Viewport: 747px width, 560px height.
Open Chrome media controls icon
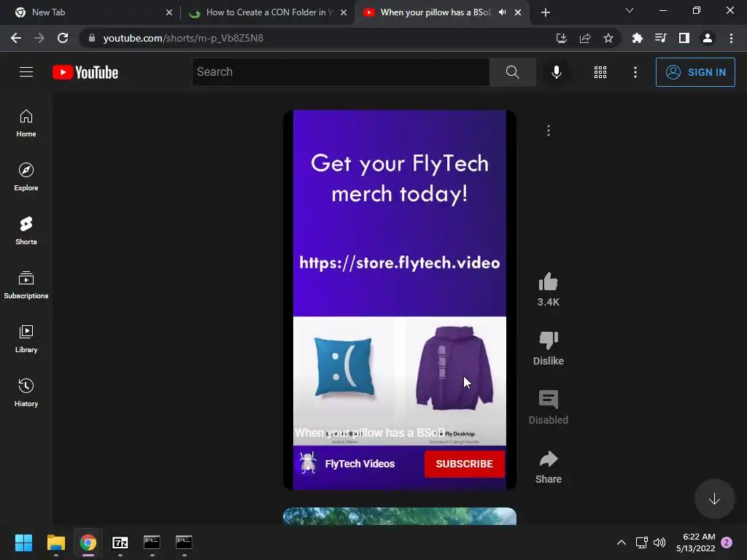click(x=660, y=38)
